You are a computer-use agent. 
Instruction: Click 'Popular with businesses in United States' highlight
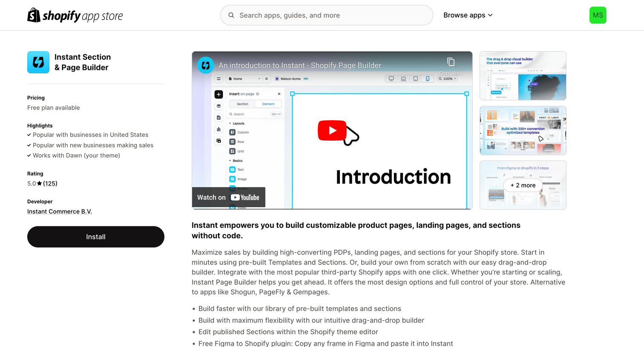click(91, 135)
